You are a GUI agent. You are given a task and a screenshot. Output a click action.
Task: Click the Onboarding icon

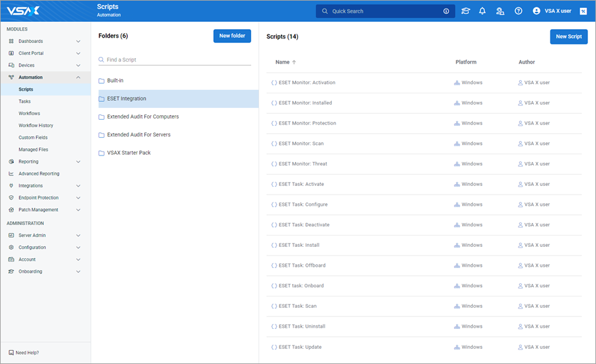11,271
